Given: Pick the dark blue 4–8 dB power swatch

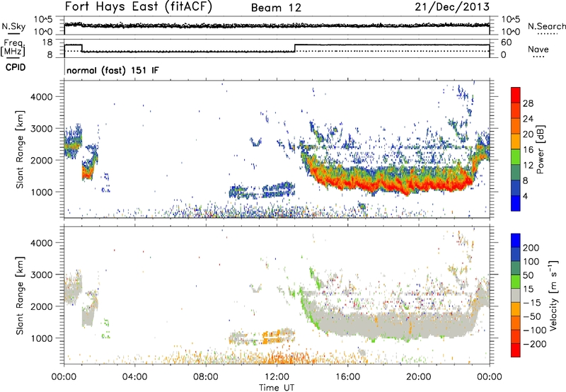Looking at the screenshot, I should tap(516, 188).
